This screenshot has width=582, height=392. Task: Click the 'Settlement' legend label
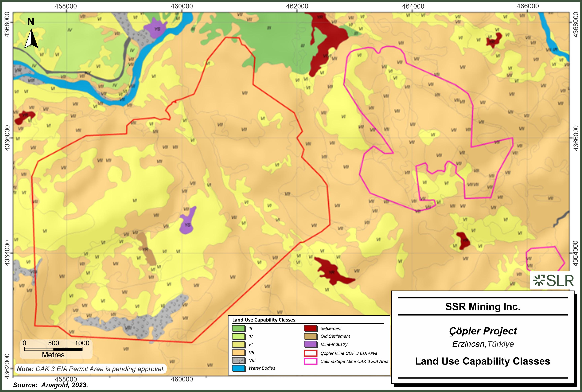click(331, 328)
